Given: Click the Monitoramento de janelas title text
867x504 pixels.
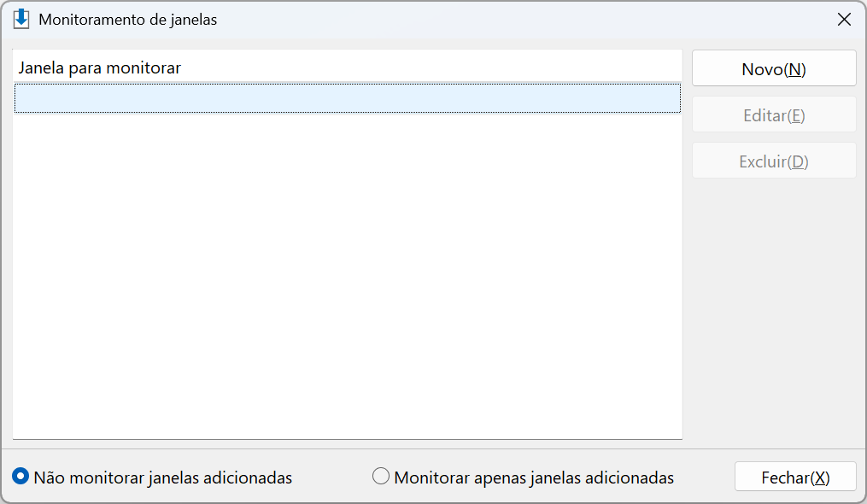Looking at the screenshot, I should 128,20.
